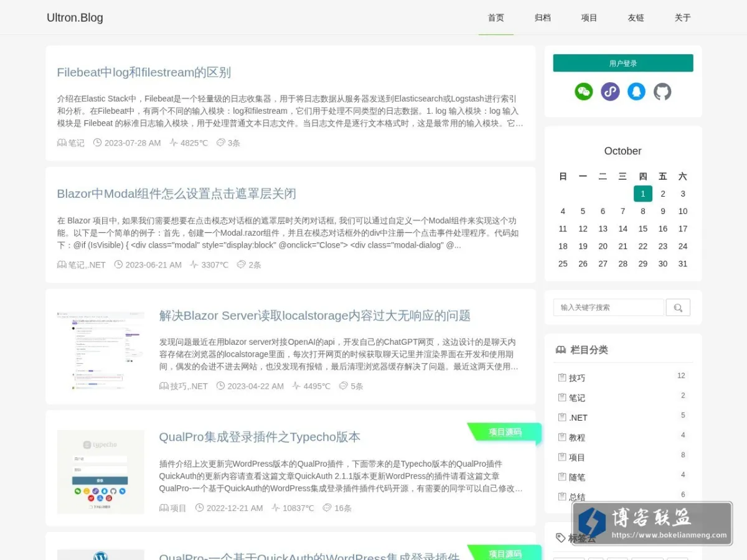Open the 友链 nav item
The width and height of the screenshot is (747, 560).
tap(636, 17)
